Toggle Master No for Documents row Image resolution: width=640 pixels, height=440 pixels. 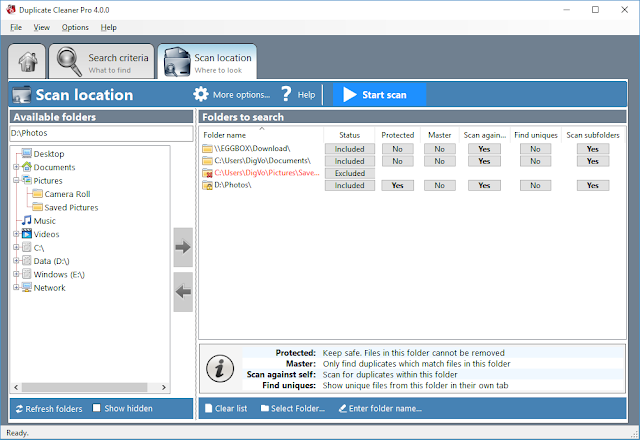pos(440,161)
